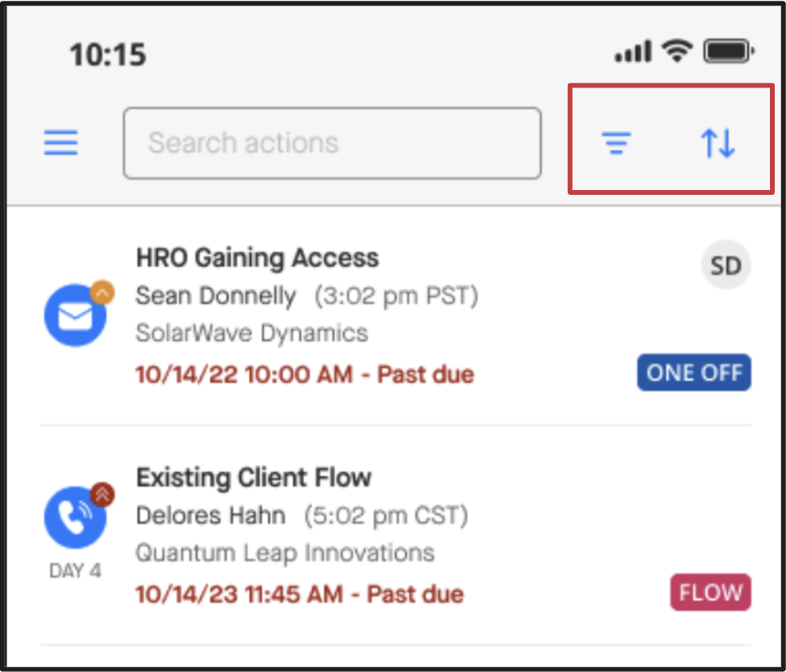The image size is (786, 672).
Task: Tap the FLOW label badge
Action: tap(710, 592)
